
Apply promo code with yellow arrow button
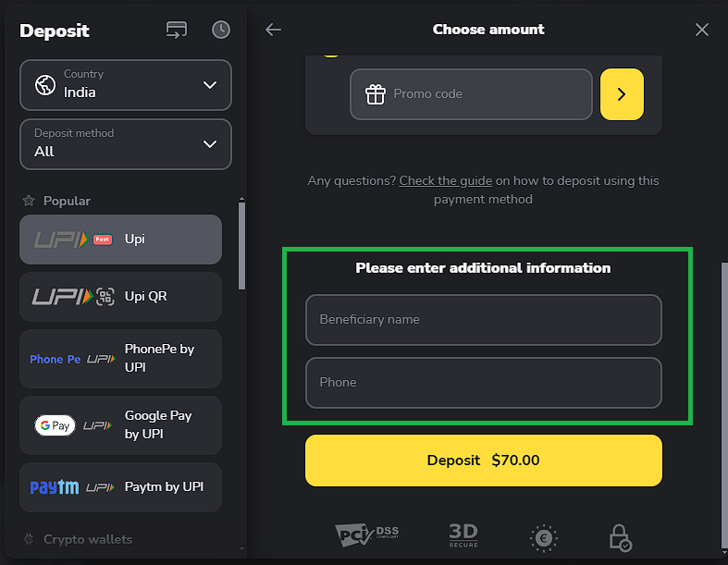tap(622, 94)
